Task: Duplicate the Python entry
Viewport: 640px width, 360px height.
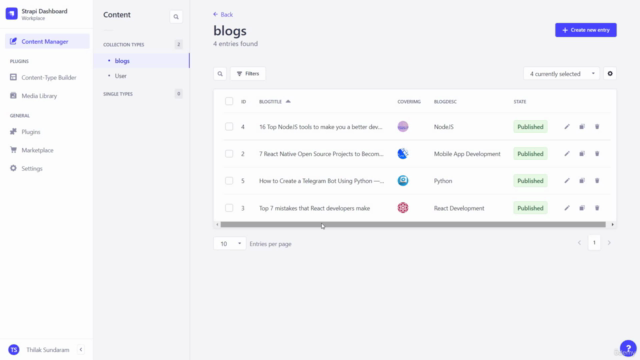Action: point(582,181)
